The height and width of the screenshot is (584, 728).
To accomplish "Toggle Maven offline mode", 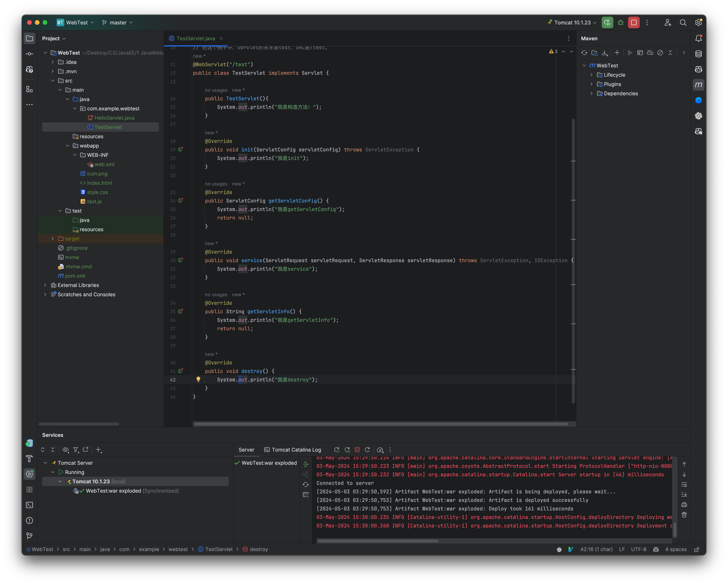I will coord(650,53).
